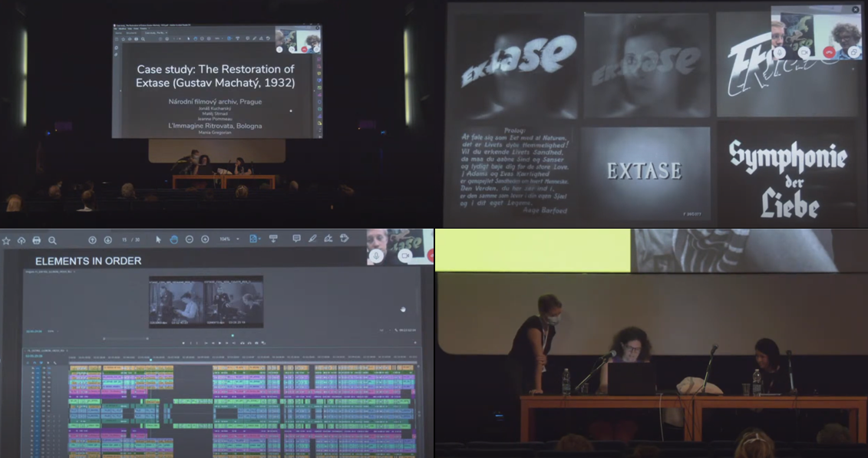
Task: Click the scrolling mode icon beside the page fit control
Action: [x=273, y=239]
